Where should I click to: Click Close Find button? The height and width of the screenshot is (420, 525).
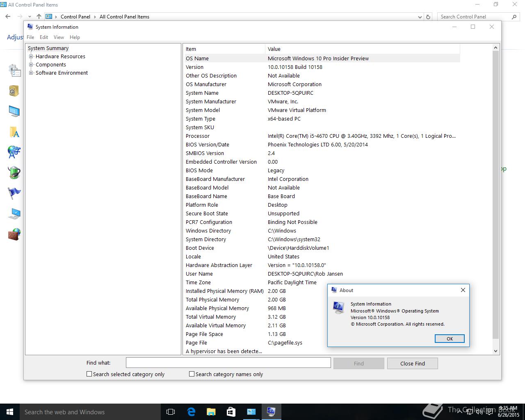pyautogui.click(x=413, y=363)
